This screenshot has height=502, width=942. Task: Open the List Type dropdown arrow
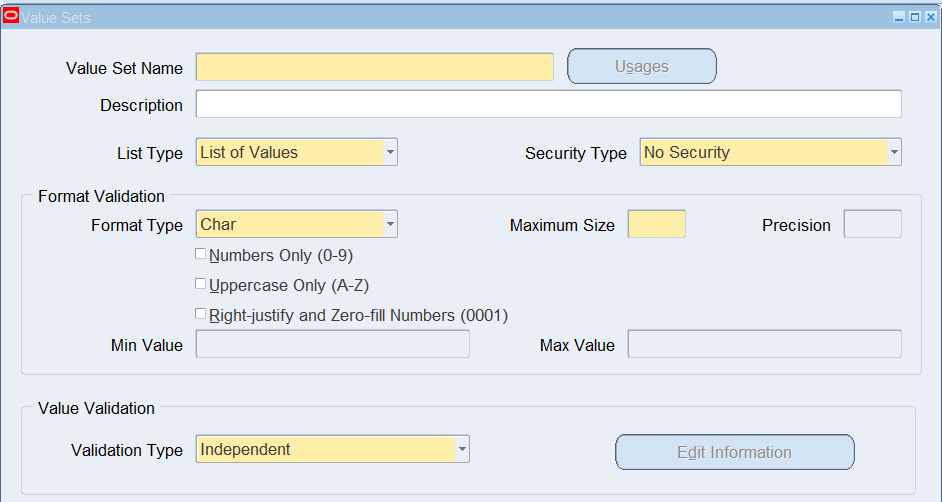pyautogui.click(x=390, y=152)
